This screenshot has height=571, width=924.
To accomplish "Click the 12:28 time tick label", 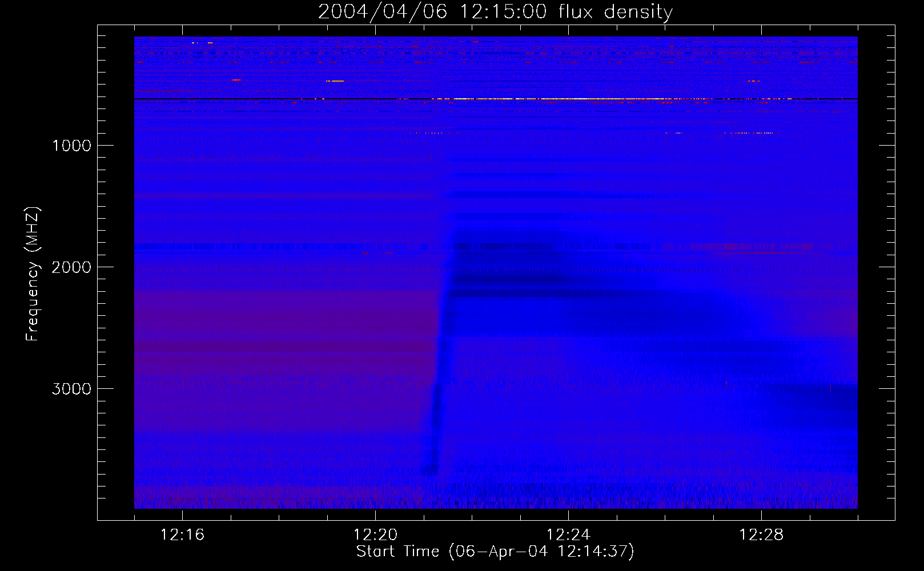I will pyautogui.click(x=761, y=535).
